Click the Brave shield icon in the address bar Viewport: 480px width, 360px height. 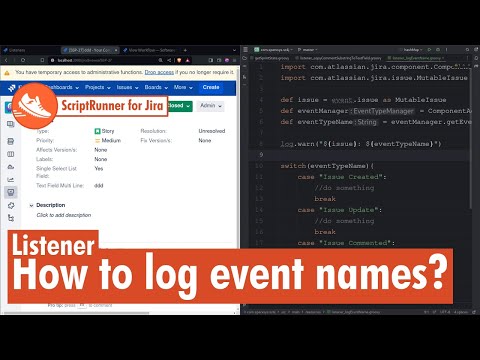(179, 60)
